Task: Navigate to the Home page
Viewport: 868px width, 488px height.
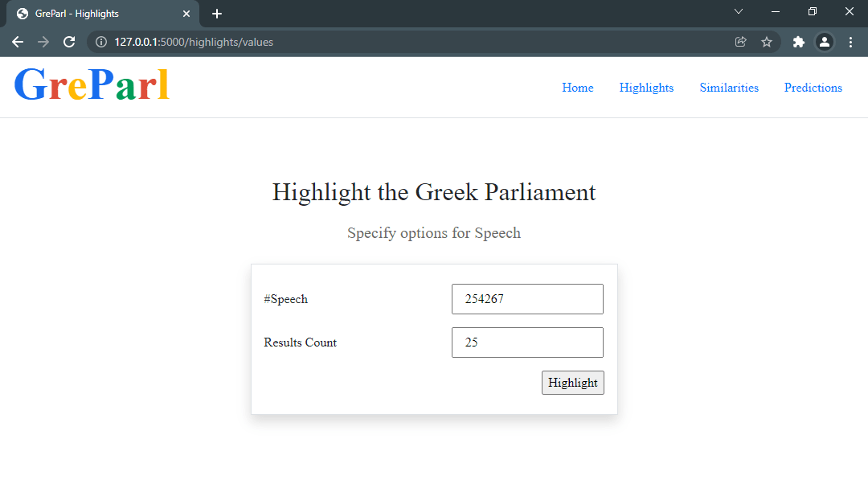Action: 577,88
